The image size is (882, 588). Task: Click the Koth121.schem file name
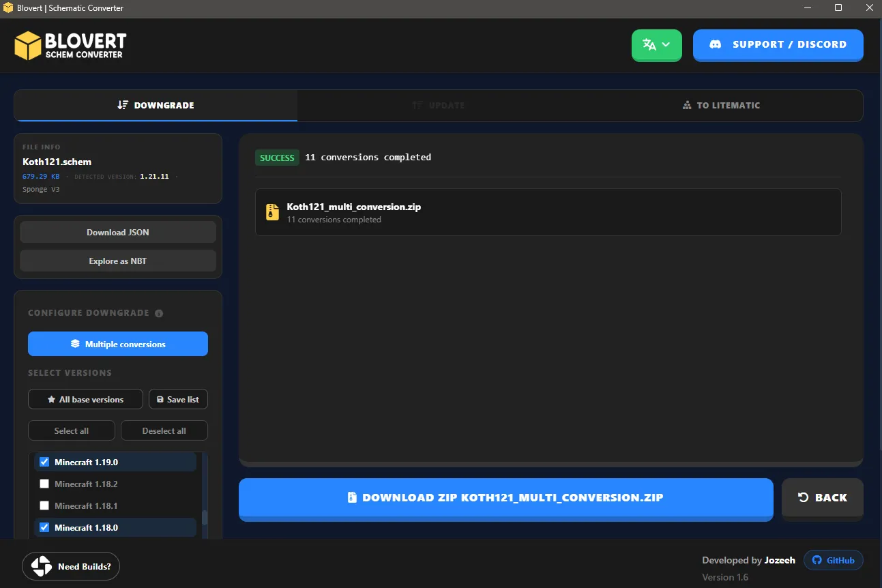pos(57,162)
